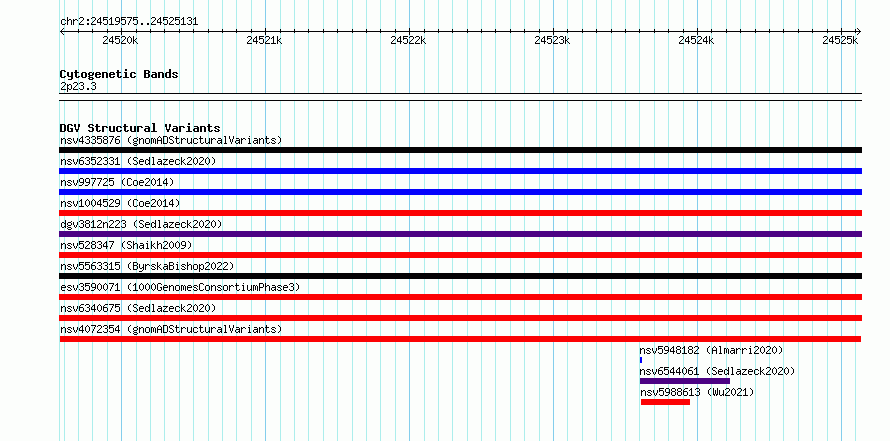890x441 pixels.
Task: Click the nsv6340675 red variant bar
Action: point(460,318)
